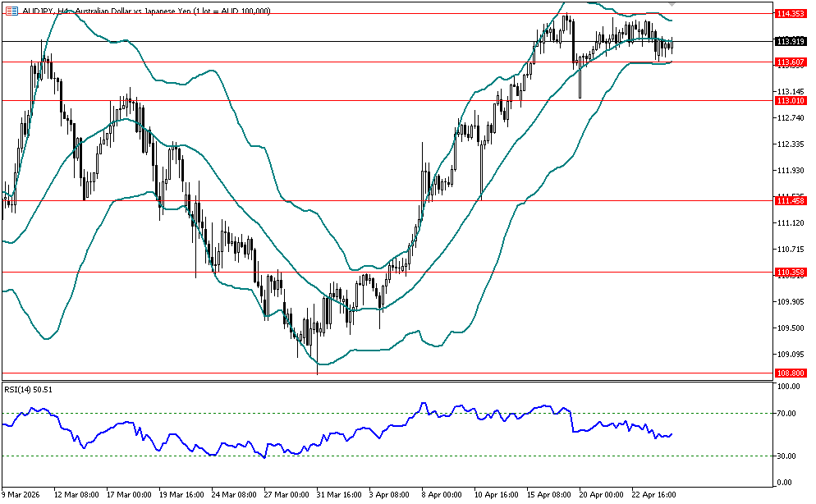Click the red 110.358 price level tag
Image resolution: width=816 pixels, height=504 pixels.
pos(789,272)
